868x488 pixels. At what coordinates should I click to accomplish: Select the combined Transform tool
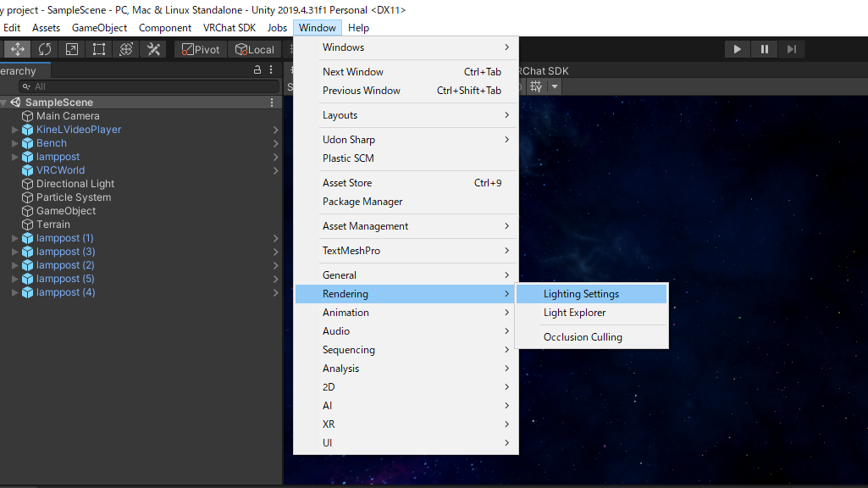(x=126, y=49)
